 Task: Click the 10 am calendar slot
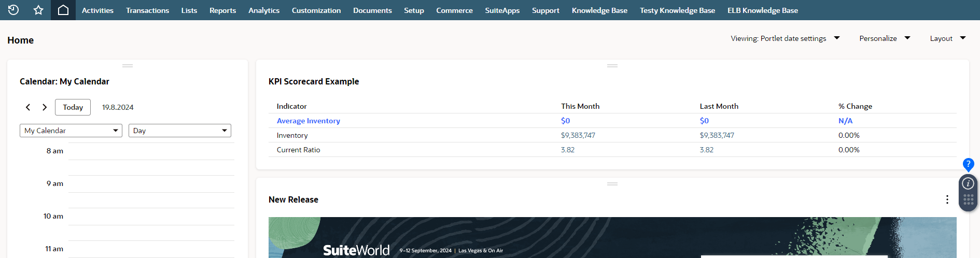(151, 217)
